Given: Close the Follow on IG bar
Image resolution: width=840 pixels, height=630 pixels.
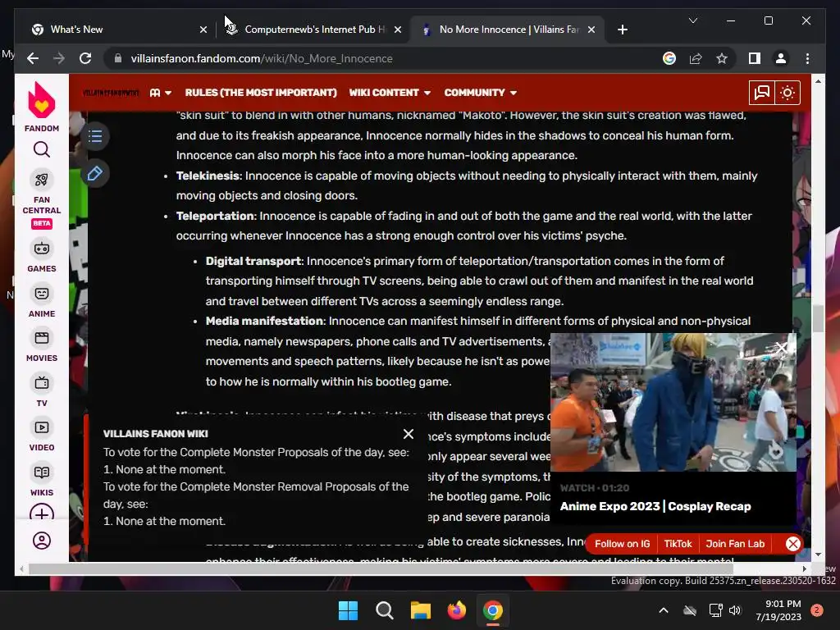Looking at the screenshot, I should (x=793, y=544).
